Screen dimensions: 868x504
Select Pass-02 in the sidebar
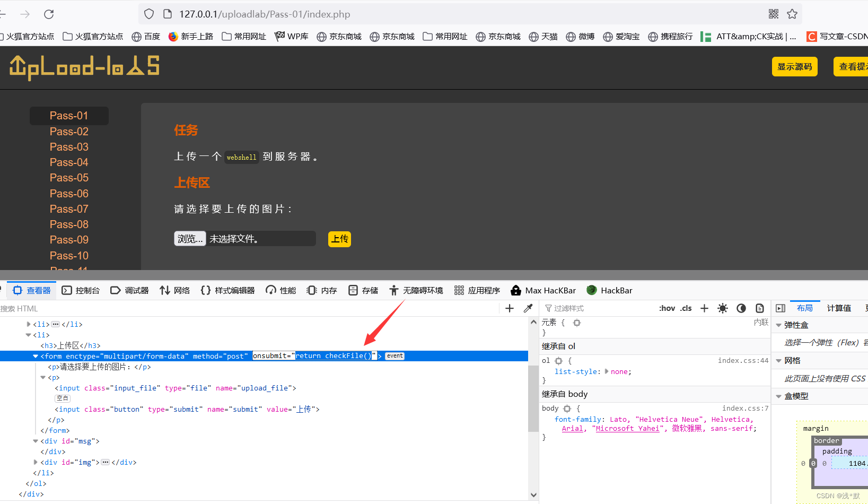[x=69, y=132]
